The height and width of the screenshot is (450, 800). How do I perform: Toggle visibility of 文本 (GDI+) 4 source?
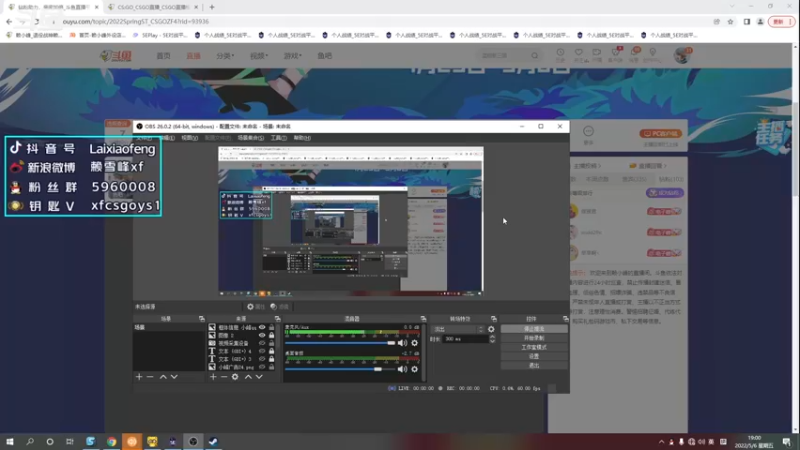click(x=262, y=351)
